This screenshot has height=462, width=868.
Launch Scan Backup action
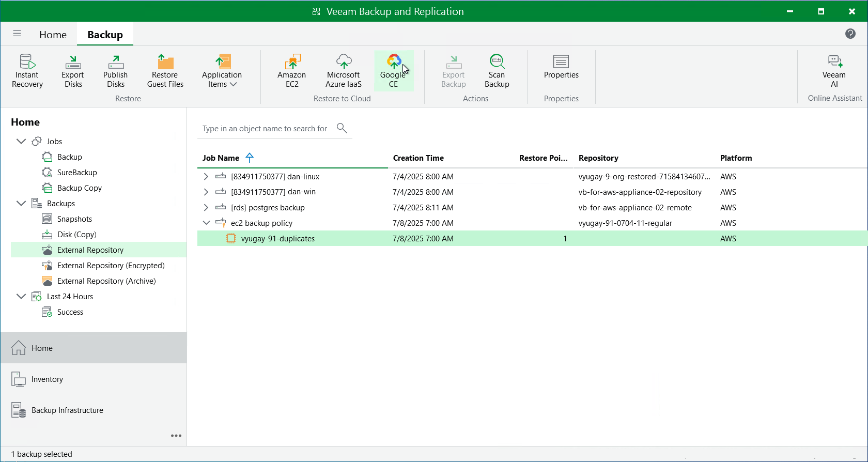point(497,71)
